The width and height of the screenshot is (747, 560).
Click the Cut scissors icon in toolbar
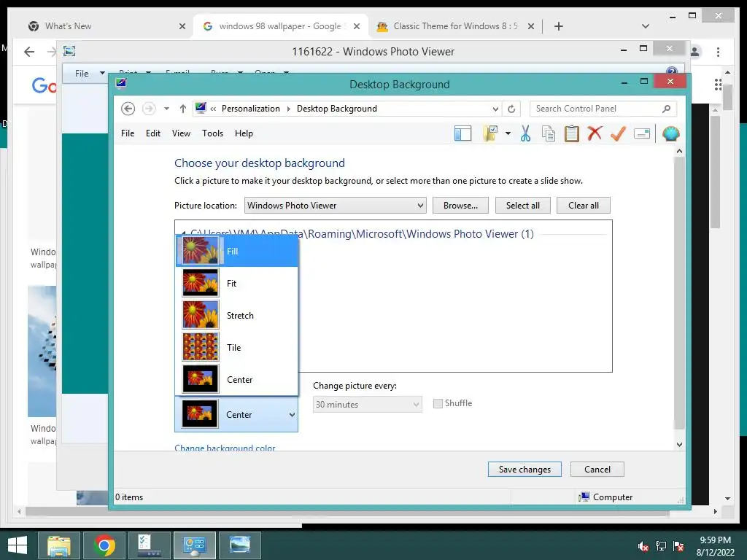[525, 134]
